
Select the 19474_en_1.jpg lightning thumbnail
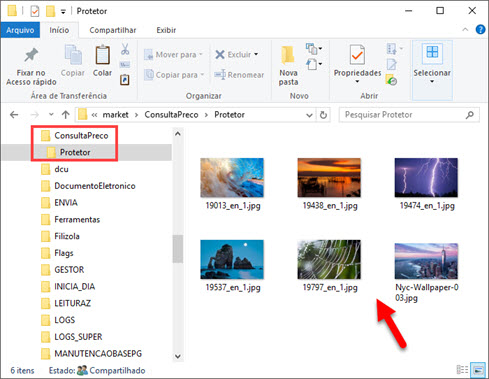[426, 178]
